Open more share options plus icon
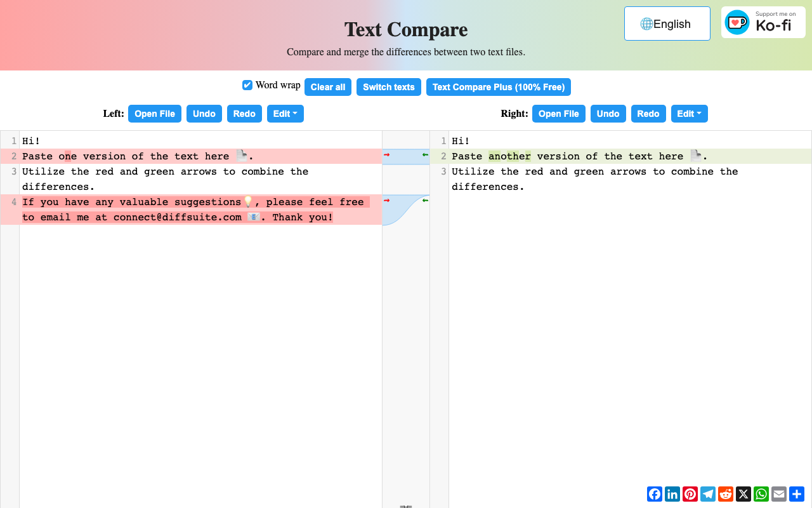 [x=797, y=494]
